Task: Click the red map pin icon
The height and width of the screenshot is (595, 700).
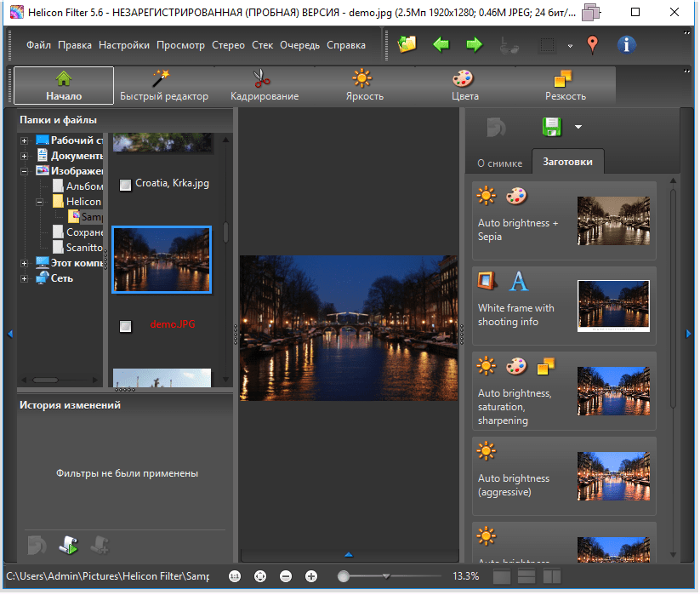Action: [593, 44]
